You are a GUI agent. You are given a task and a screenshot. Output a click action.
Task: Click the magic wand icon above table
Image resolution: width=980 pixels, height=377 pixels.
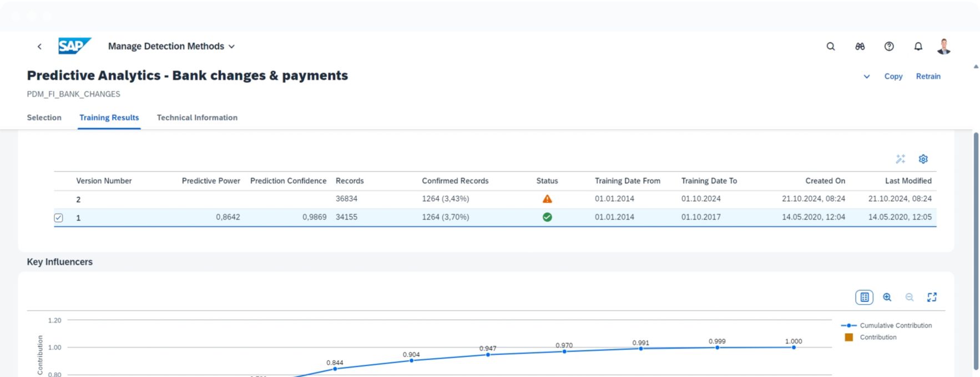pos(900,159)
